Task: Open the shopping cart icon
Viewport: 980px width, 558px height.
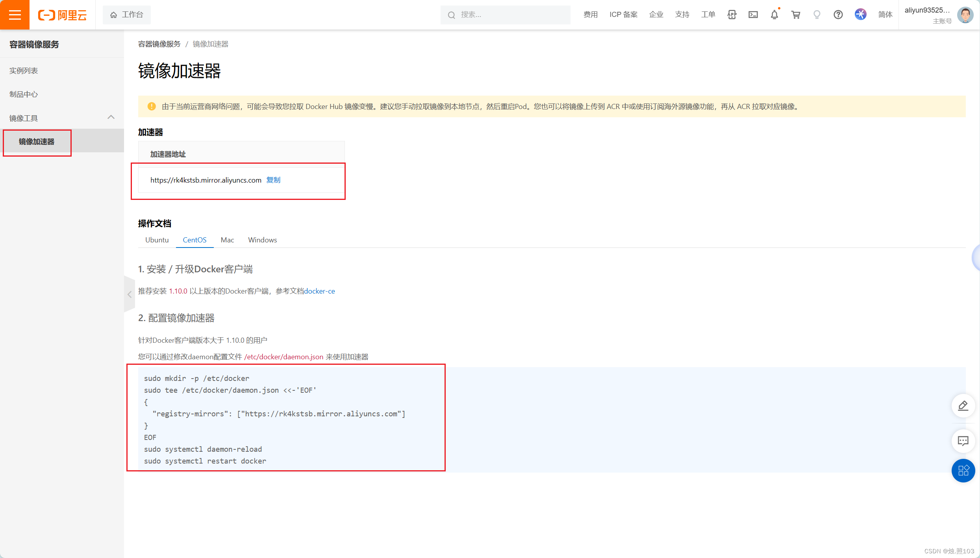Action: click(x=795, y=15)
